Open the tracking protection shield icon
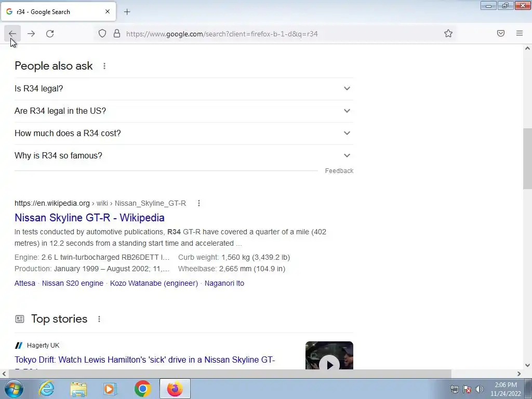 [102, 33]
